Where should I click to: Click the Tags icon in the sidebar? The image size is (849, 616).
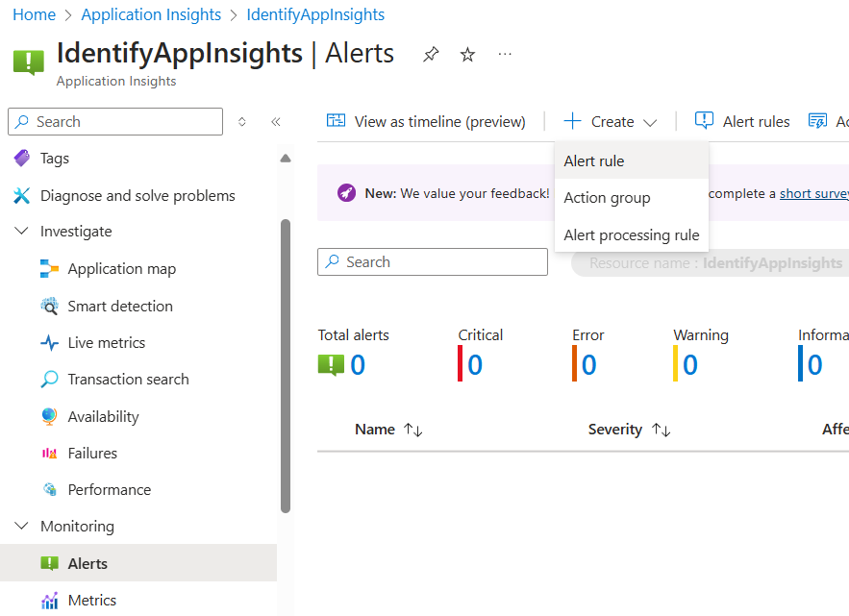coord(22,159)
